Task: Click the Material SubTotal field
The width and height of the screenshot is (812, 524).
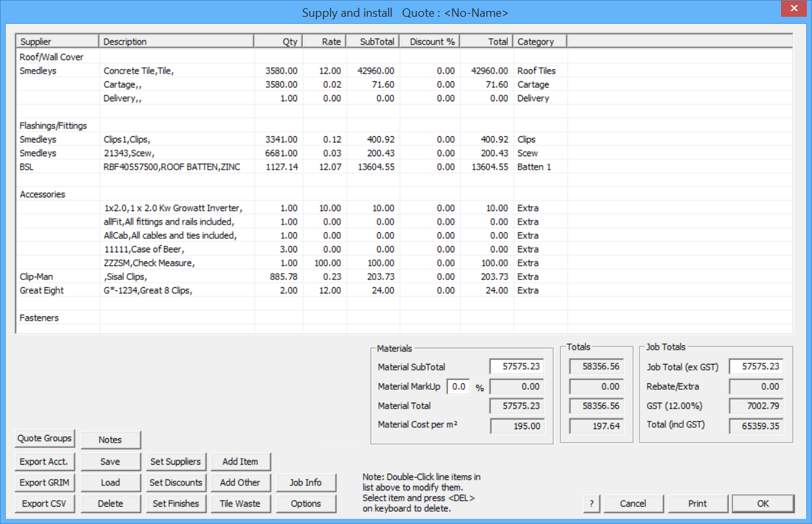Action: tap(516, 367)
